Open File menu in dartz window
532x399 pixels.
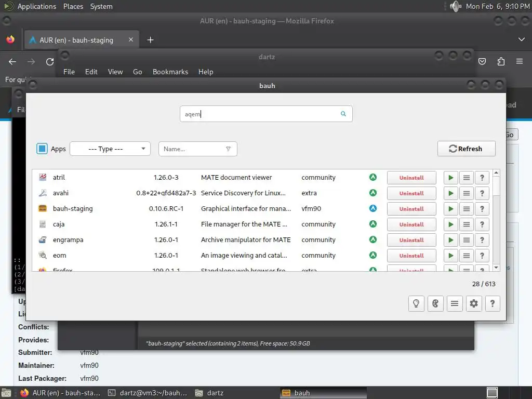[x=69, y=72]
